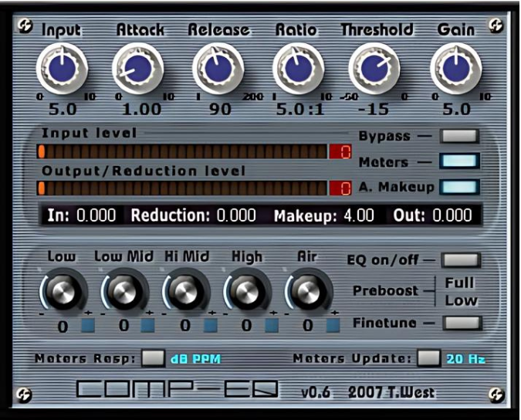Click the Input level meter bar
Image resolution: width=521 pixels, height=420 pixels.
[181, 151]
